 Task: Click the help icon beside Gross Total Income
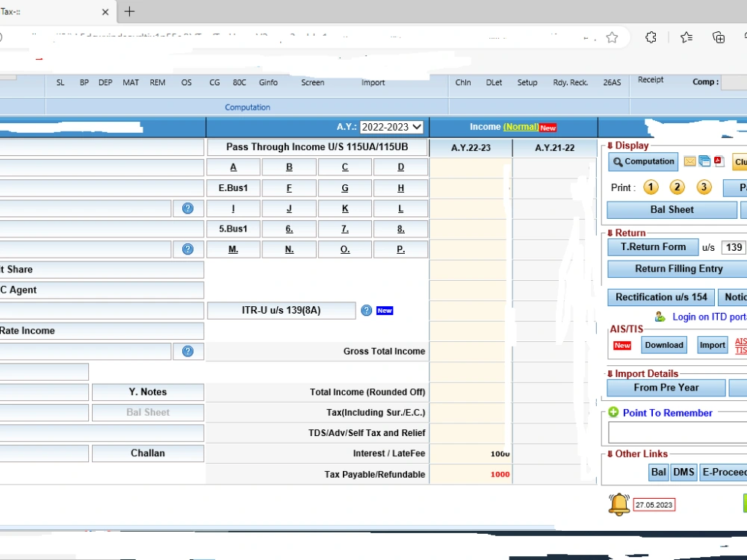(x=187, y=351)
